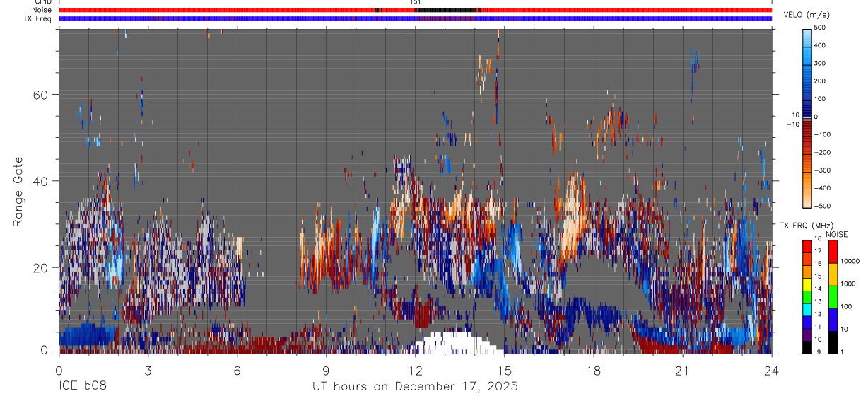
Task: Click the orange swatch in the NOISE legend
Action: [x=833, y=274]
